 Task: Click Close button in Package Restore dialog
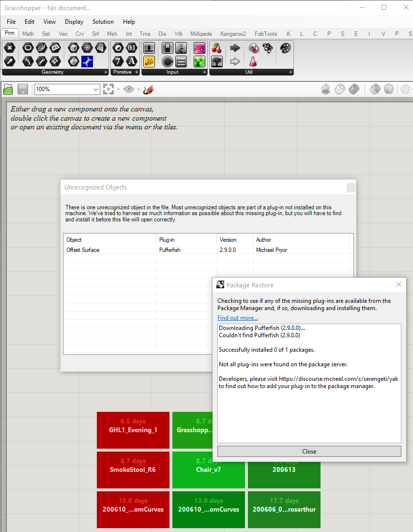coord(309,451)
